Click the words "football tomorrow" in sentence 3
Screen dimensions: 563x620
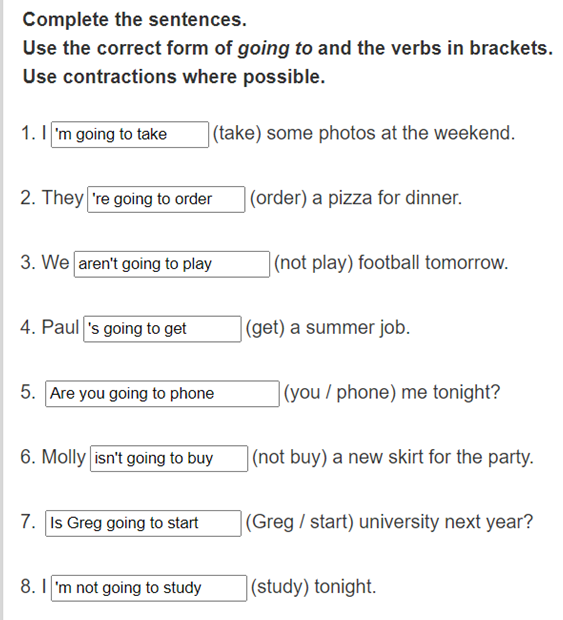433,263
